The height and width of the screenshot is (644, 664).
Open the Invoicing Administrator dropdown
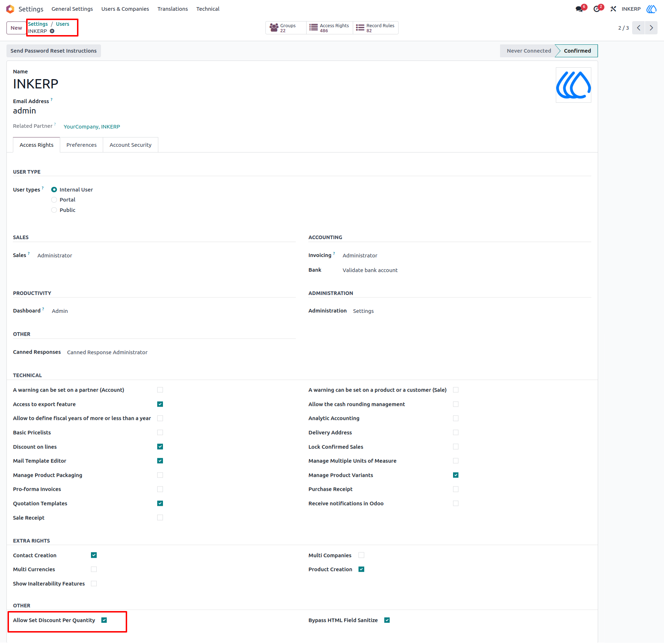tap(360, 256)
